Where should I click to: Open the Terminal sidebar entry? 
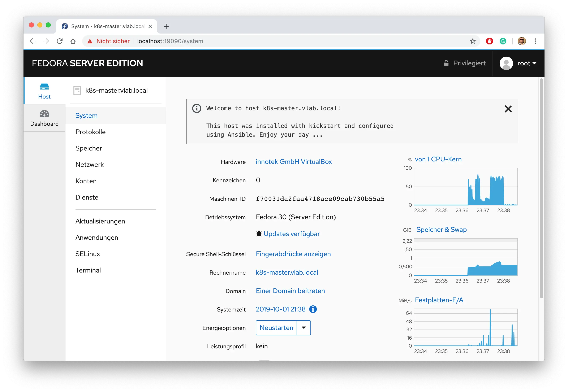[88, 270]
